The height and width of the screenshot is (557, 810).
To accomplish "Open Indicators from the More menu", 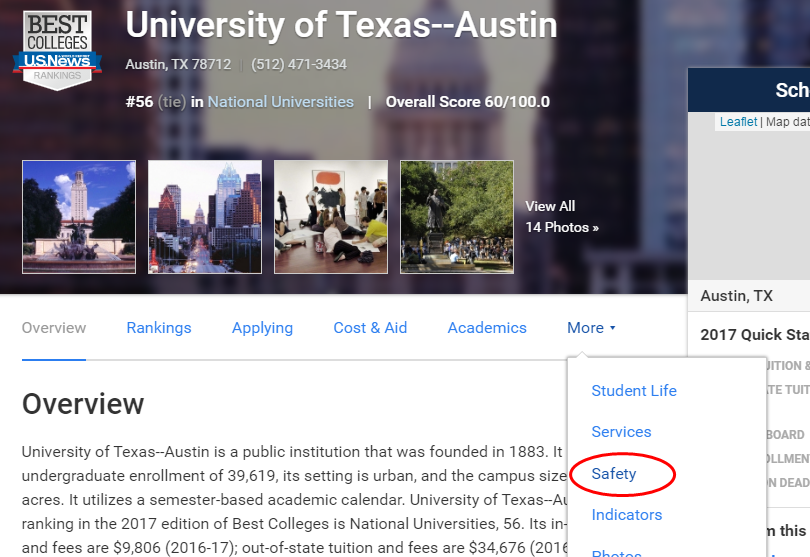I will click(x=627, y=515).
